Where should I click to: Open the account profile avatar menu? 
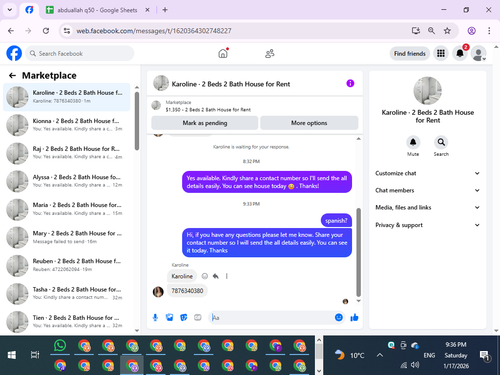(x=478, y=53)
